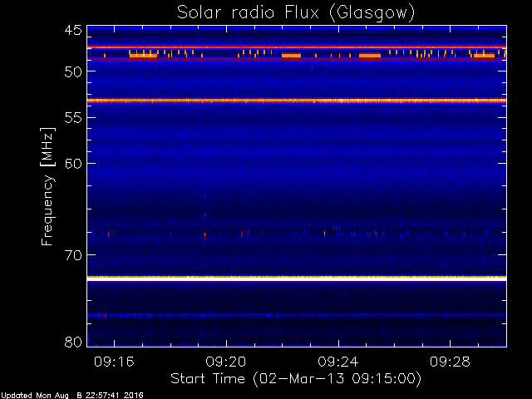
Task: Click the 80 MHz axis label
Action: (73, 342)
